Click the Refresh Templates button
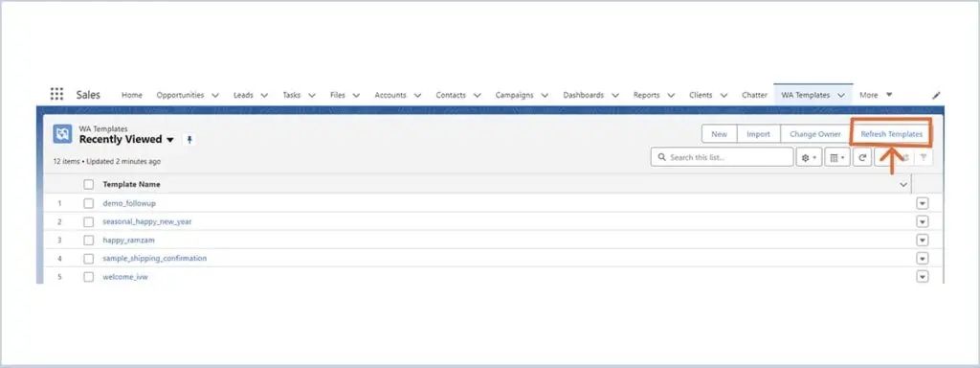This screenshot has width=980, height=368. (x=891, y=134)
